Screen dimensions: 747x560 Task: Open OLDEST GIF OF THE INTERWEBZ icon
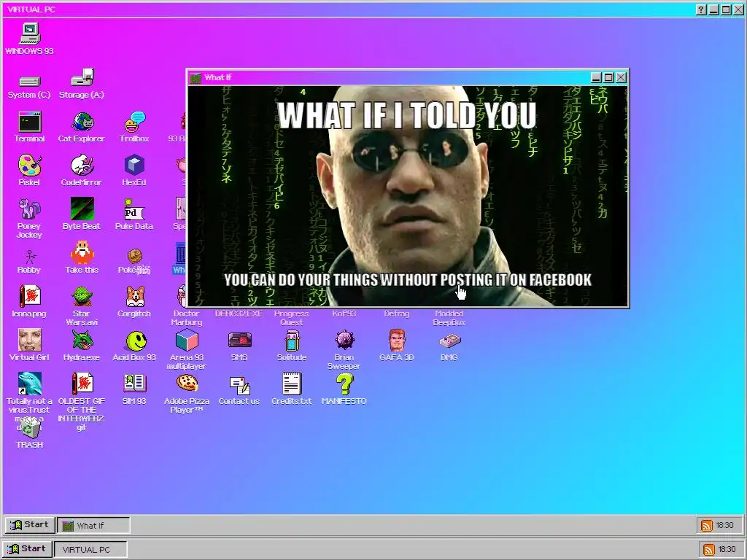coord(82,384)
